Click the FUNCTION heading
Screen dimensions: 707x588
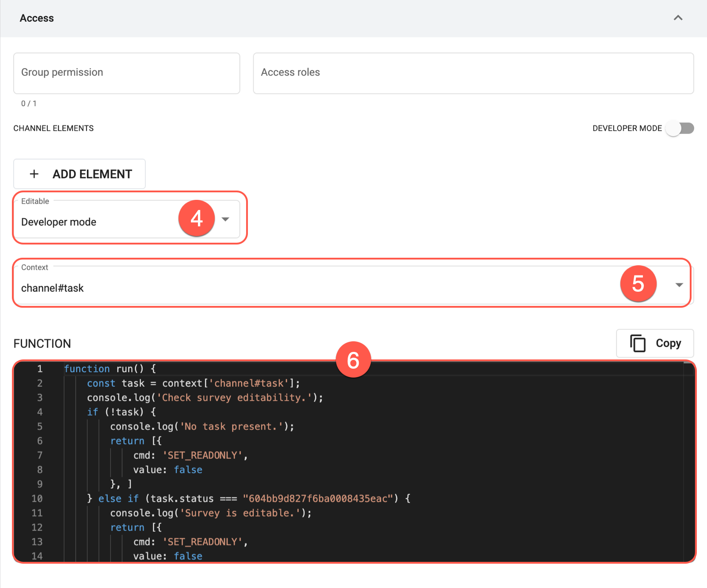(42, 344)
